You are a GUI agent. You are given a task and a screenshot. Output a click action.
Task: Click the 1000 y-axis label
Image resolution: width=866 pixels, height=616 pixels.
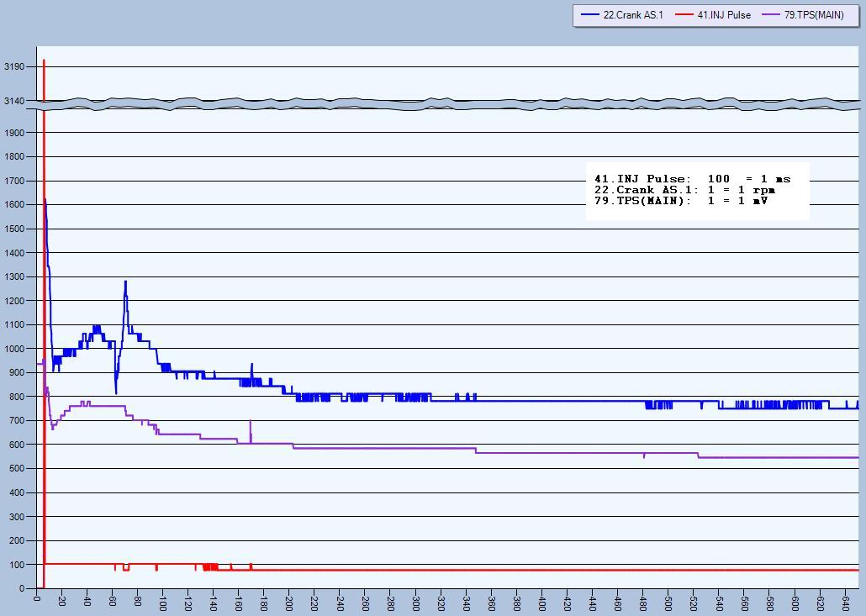14,348
